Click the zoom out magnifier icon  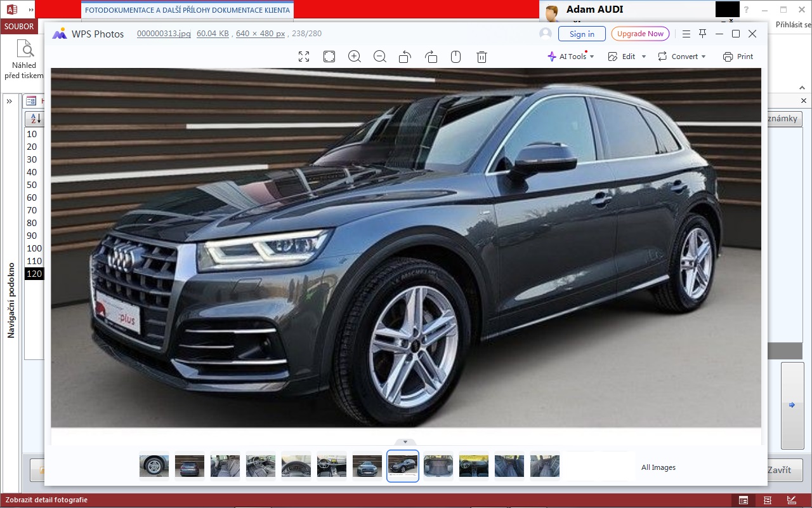[x=380, y=57]
